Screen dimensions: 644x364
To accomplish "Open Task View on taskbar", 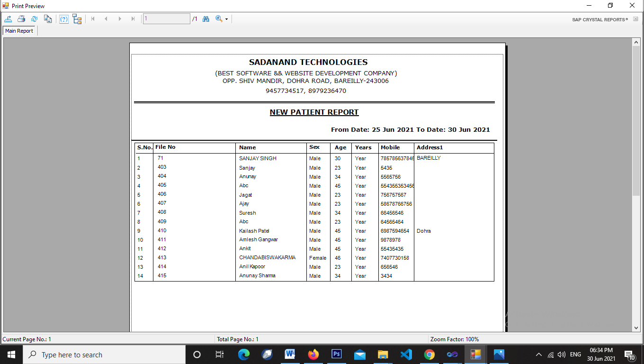I will [x=220, y=355].
